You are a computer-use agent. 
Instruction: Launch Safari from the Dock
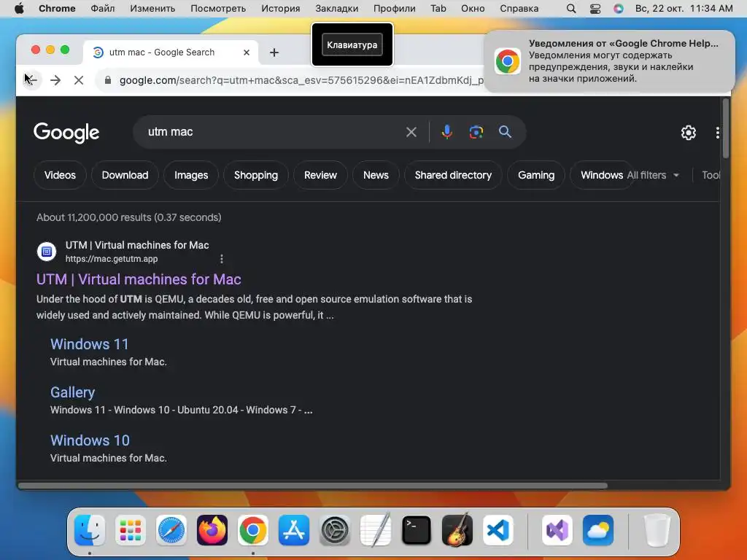(171, 530)
